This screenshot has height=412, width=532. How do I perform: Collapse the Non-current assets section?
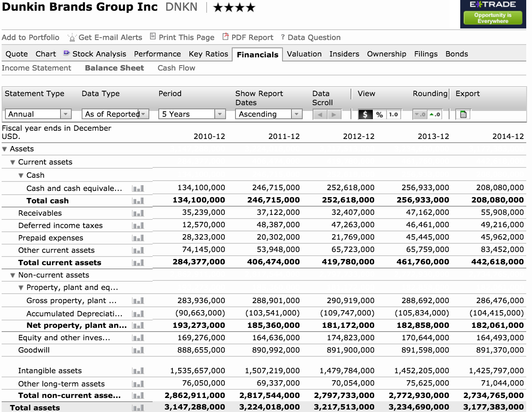point(13,275)
